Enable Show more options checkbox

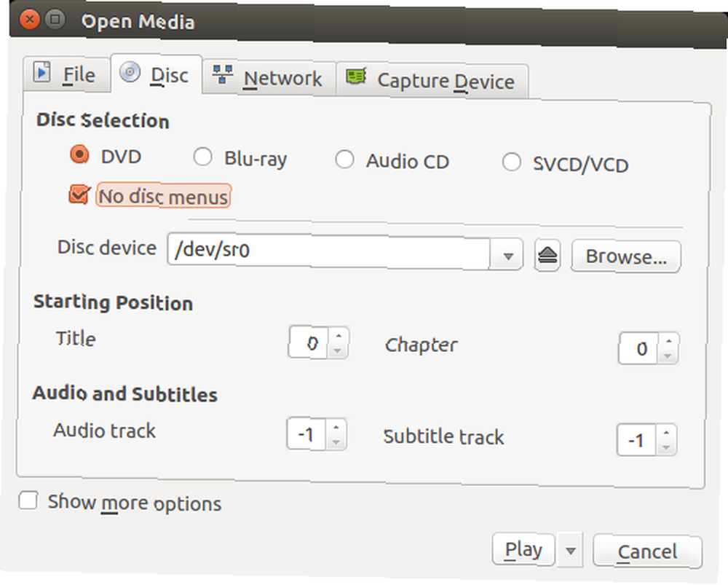tap(28, 501)
